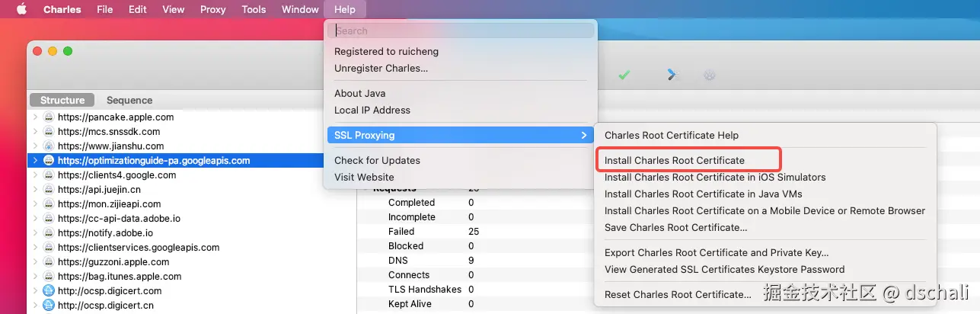Open the Edit menu
980x314 pixels.
pos(138,9)
